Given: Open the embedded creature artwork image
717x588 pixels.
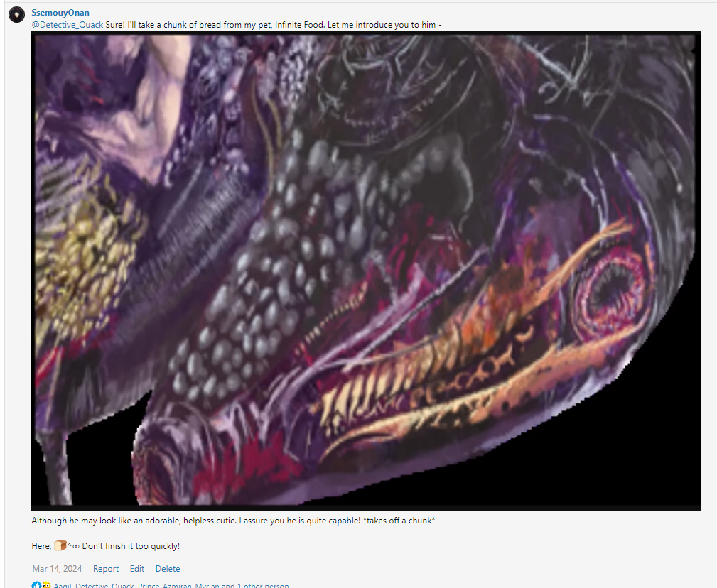Looking at the screenshot, I should pyautogui.click(x=366, y=270).
